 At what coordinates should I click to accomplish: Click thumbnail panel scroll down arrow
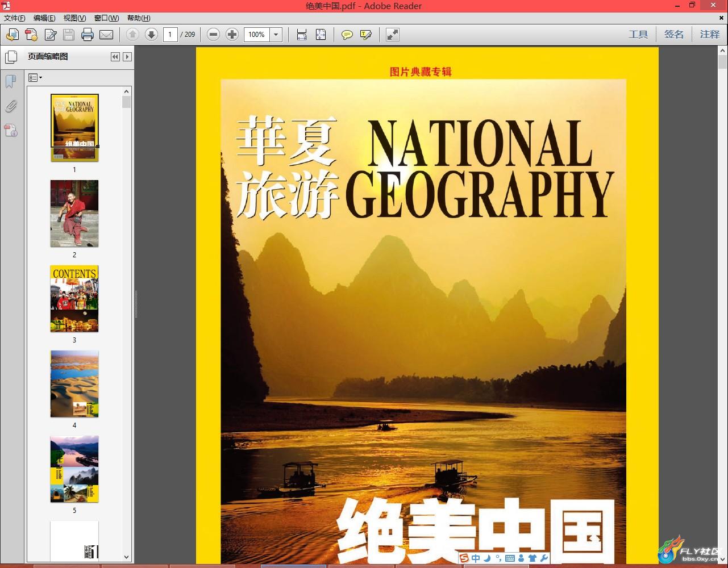(127, 557)
